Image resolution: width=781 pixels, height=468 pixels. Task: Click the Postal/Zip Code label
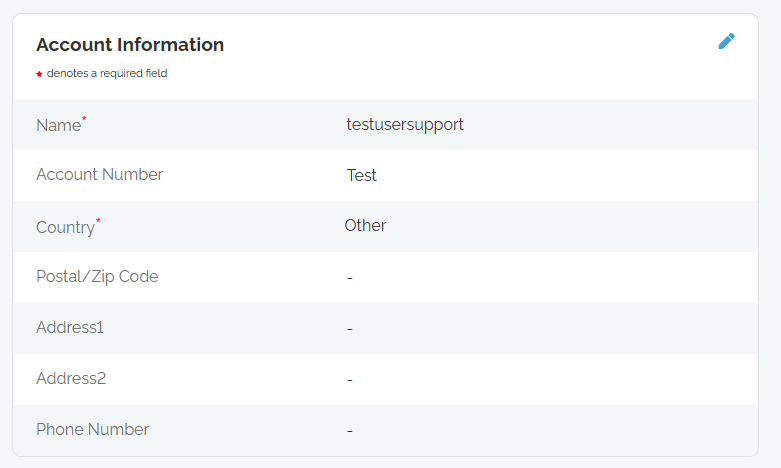[x=97, y=277]
